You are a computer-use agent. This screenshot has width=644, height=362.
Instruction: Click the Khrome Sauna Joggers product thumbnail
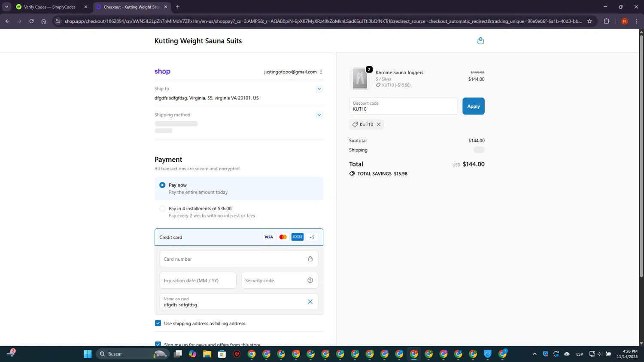(360, 79)
